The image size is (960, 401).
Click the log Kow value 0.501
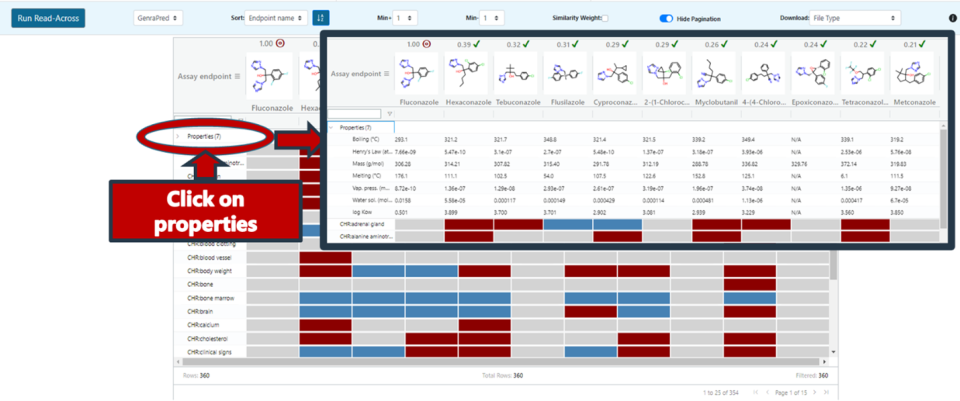pos(402,211)
